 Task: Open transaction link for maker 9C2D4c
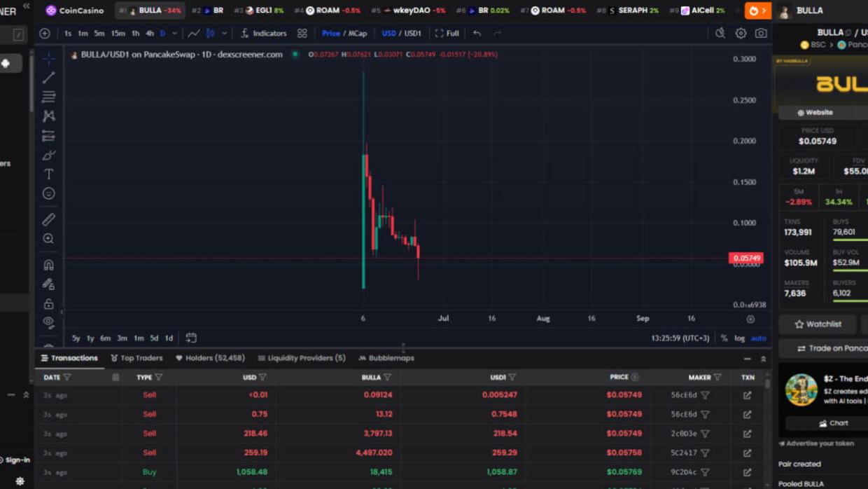click(747, 472)
